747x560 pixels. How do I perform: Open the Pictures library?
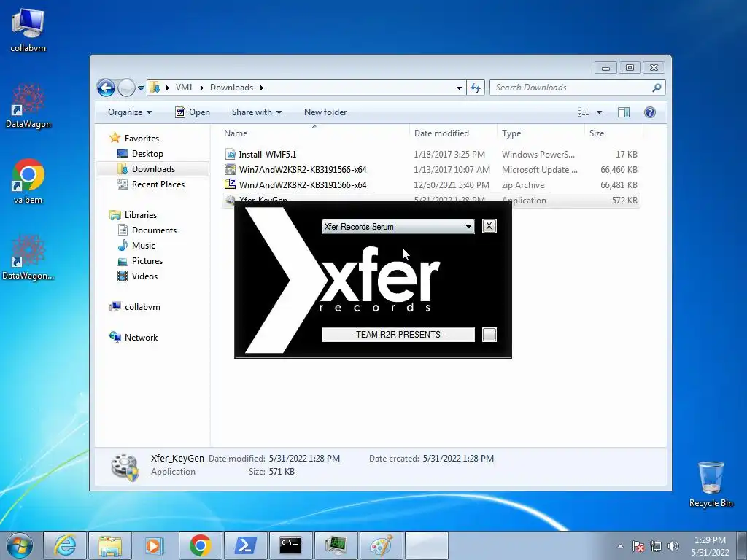click(x=147, y=260)
